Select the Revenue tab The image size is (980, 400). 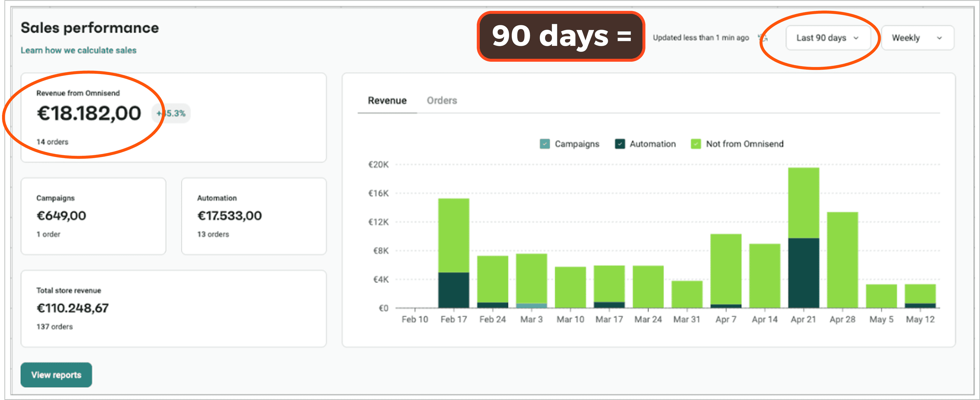point(387,101)
